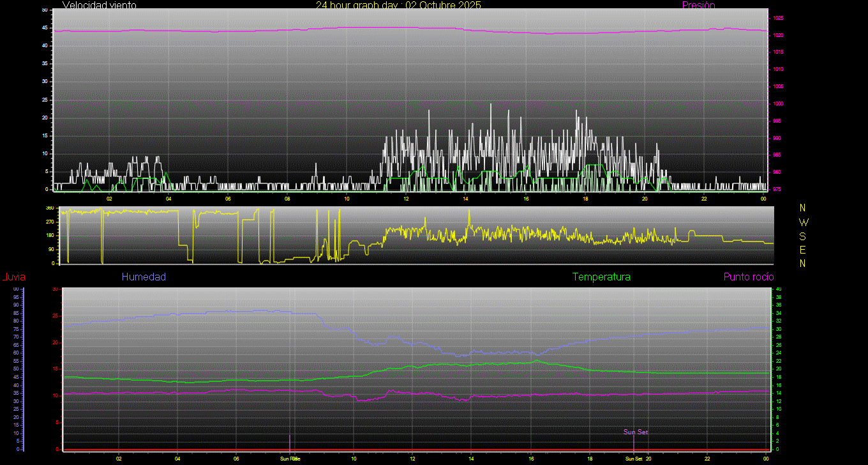
Task: Click the 'E' compass direction letter
Action: coord(803,250)
